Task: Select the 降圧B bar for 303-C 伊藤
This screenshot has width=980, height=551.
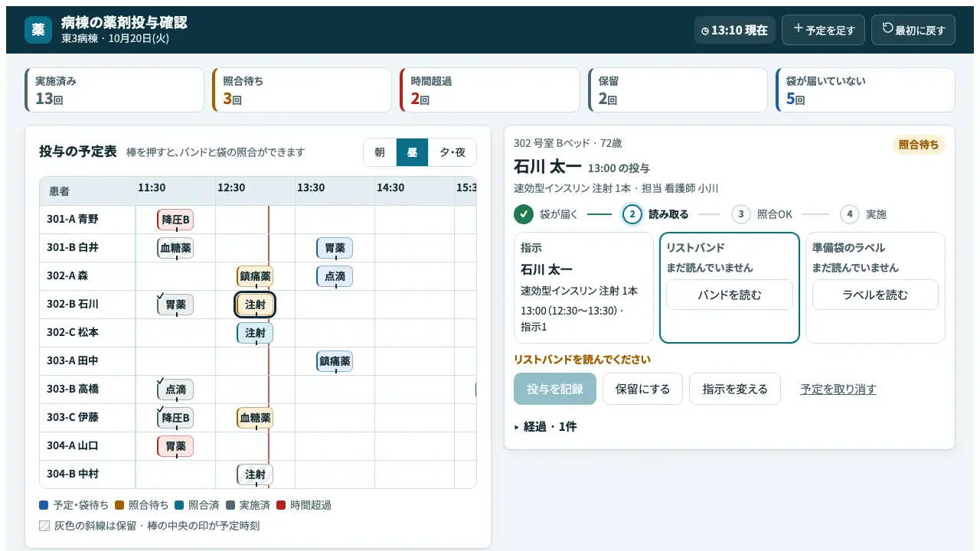Action: tap(175, 418)
